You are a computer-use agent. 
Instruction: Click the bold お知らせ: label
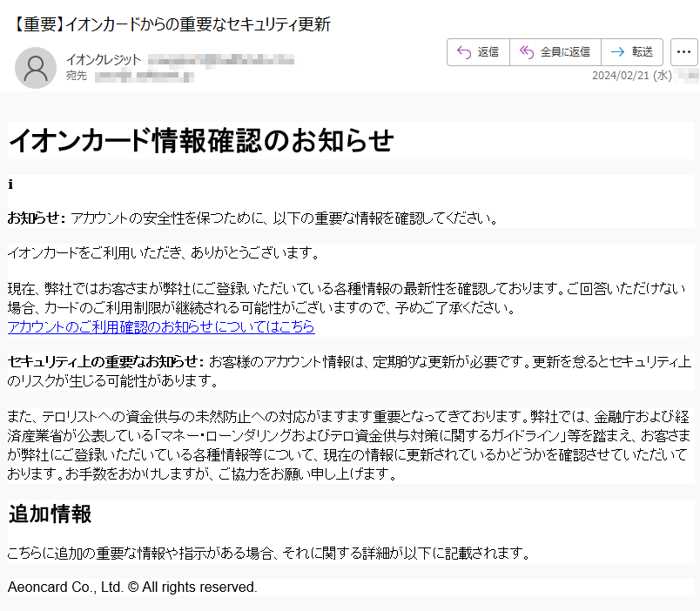[x=37, y=218]
